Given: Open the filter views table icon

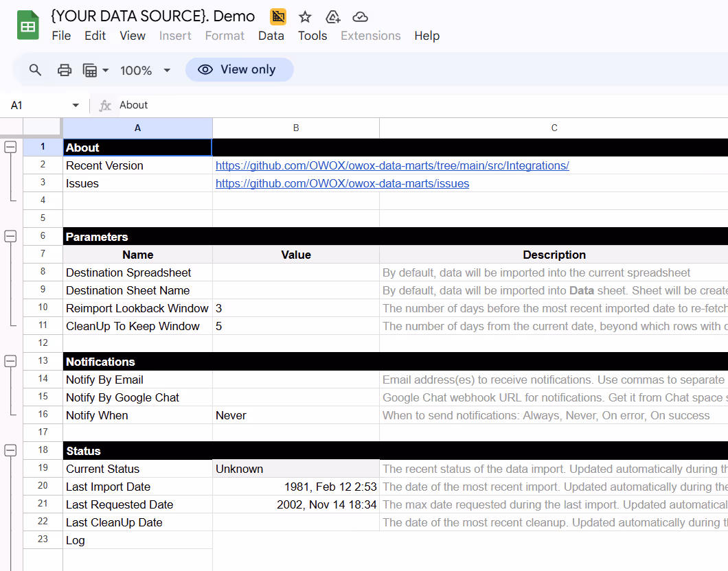Looking at the screenshot, I should (89, 70).
